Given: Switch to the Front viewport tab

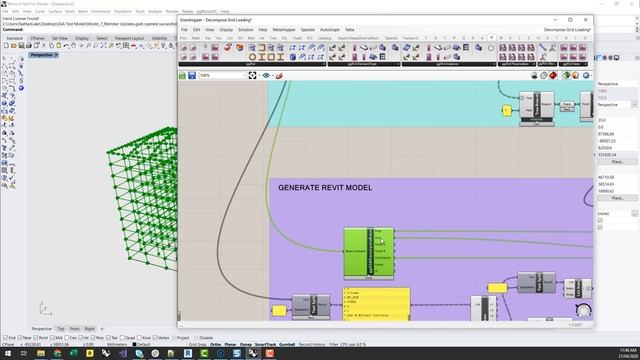Looking at the screenshot, I should [x=75, y=329].
